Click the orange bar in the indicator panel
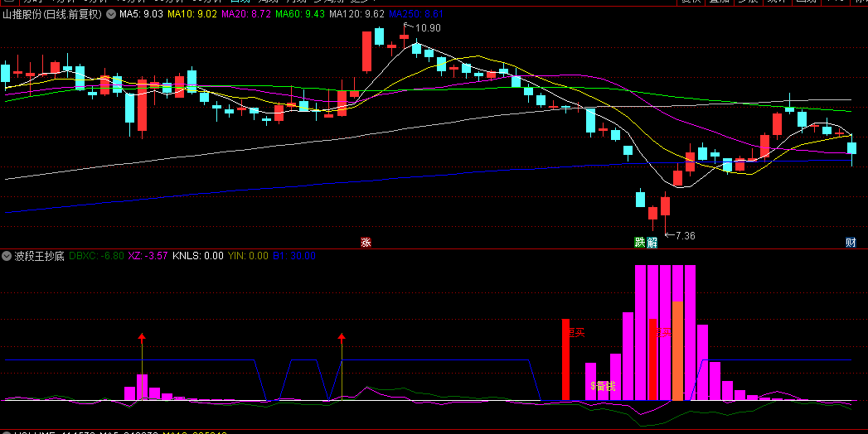Image resolution: width=868 pixels, height=434 pixels. (x=677, y=350)
